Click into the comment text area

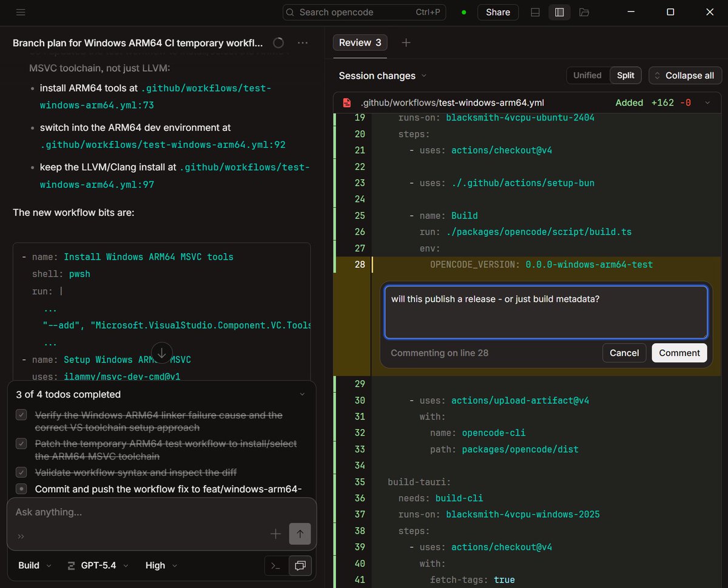[546, 312]
